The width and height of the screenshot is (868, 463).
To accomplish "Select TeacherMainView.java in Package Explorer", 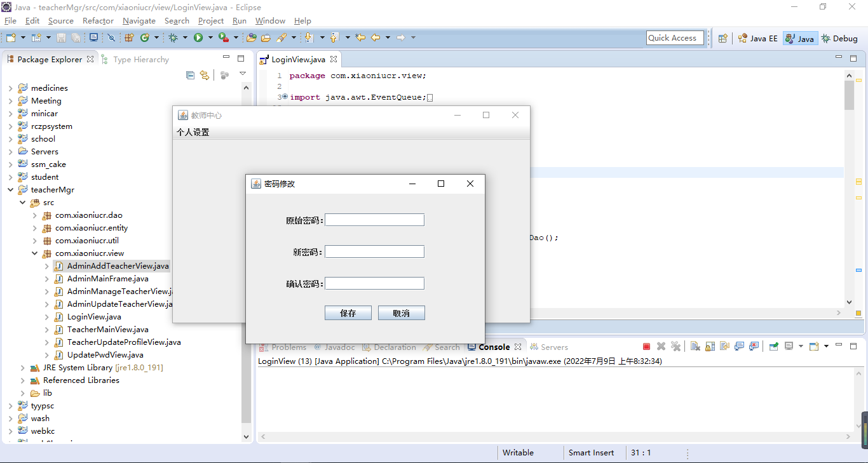I will (107, 329).
